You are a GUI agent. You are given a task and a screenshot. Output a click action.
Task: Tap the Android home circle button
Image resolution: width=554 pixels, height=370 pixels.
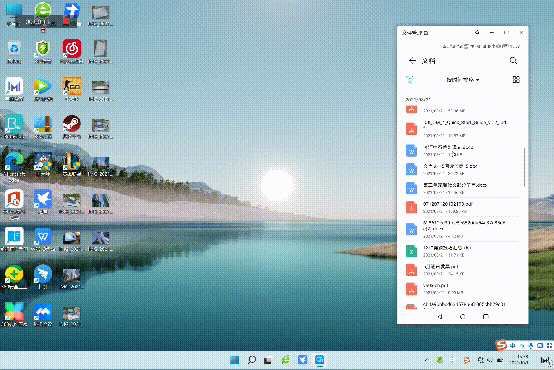pyautogui.click(x=462, y=317)
